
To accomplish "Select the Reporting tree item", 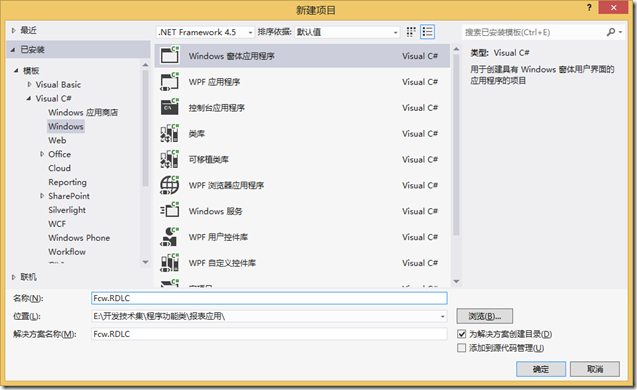I will click(x=67, y=182).
